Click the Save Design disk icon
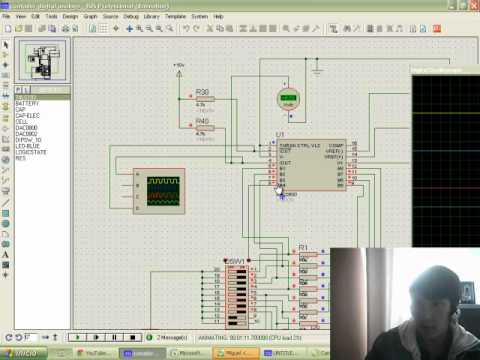This screenshot has width=480, height=360. tap(29, 29)
